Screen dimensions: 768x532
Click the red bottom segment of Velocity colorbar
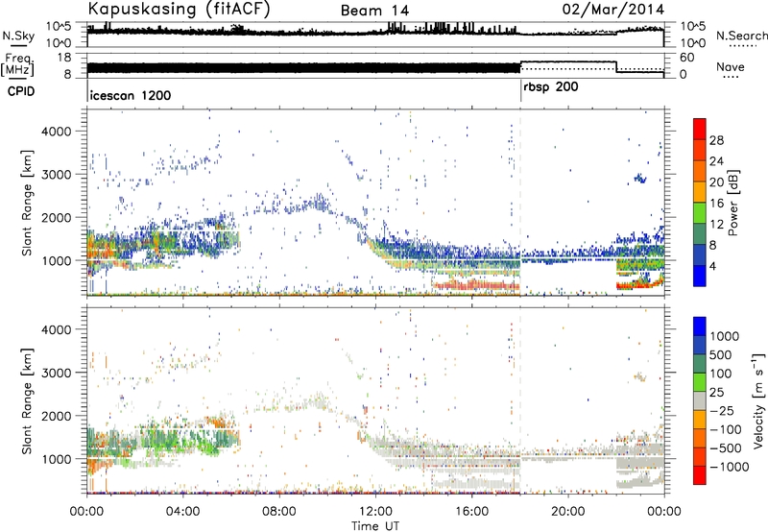700,475
